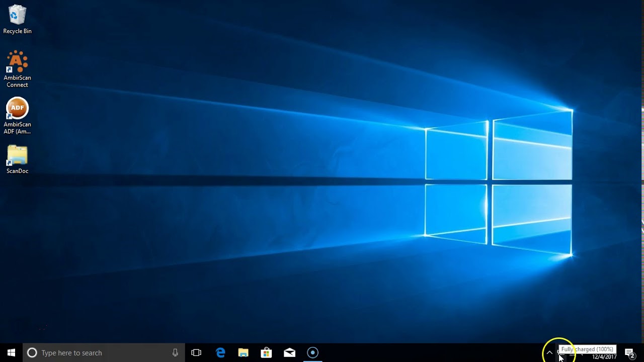Select the Recycle Bin desktop icon

pos(17,20)
